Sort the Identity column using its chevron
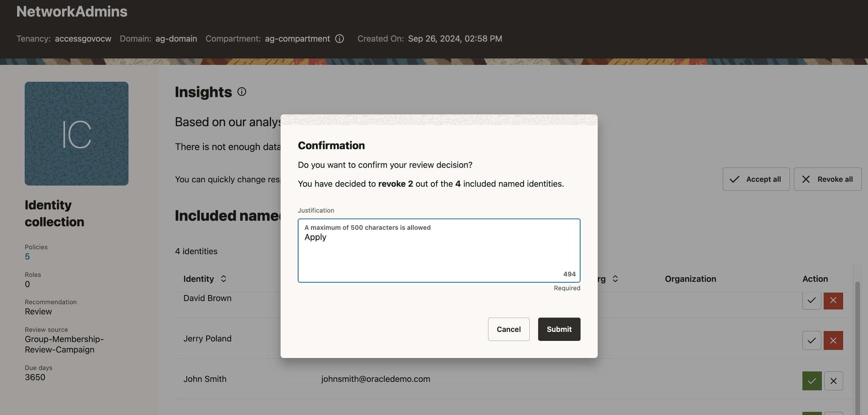The height and width of the screenshot is (415, 868). 223,279
